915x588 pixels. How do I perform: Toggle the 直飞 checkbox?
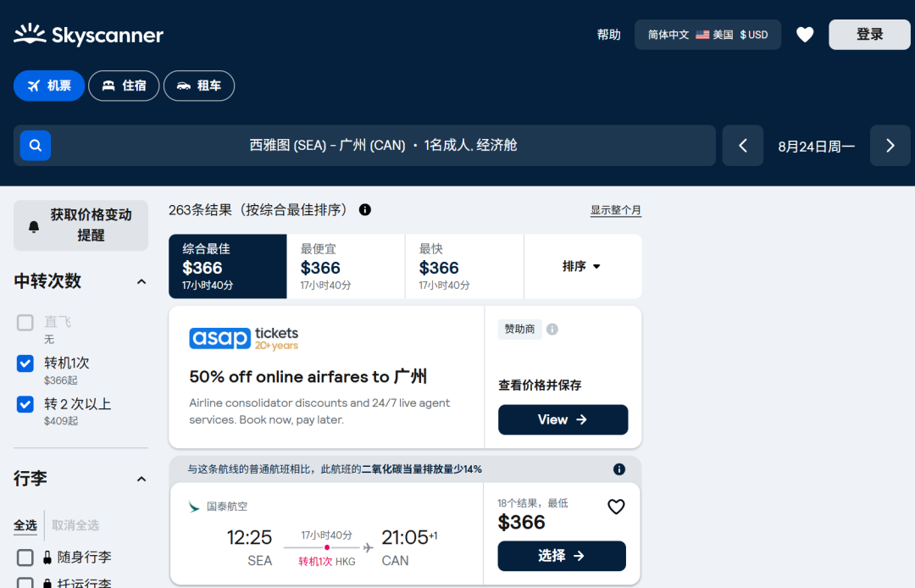coord(25,323)
